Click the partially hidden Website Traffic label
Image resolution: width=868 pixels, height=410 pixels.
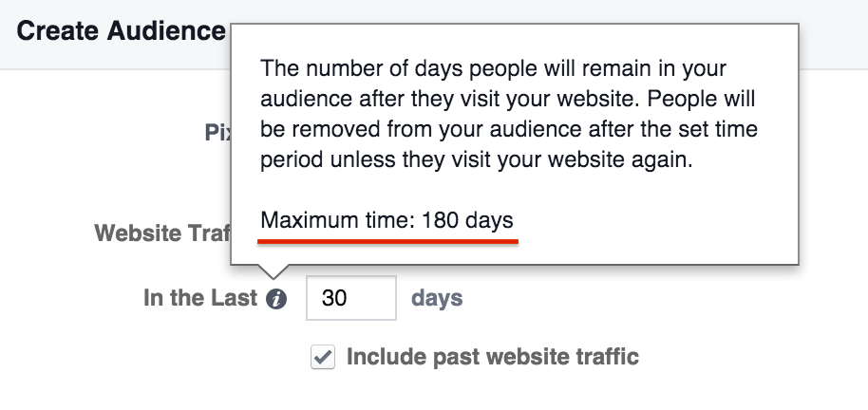pos(162,233)
